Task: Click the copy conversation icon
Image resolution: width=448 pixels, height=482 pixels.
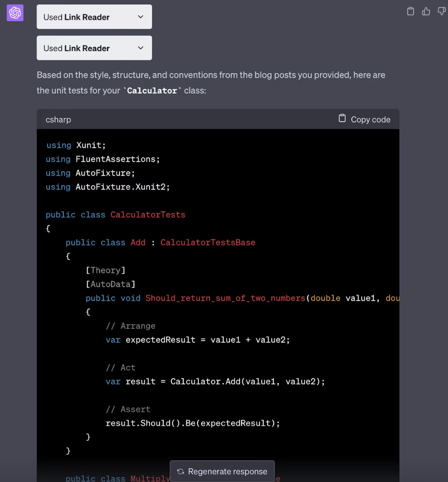Action: tap(410, 11)
